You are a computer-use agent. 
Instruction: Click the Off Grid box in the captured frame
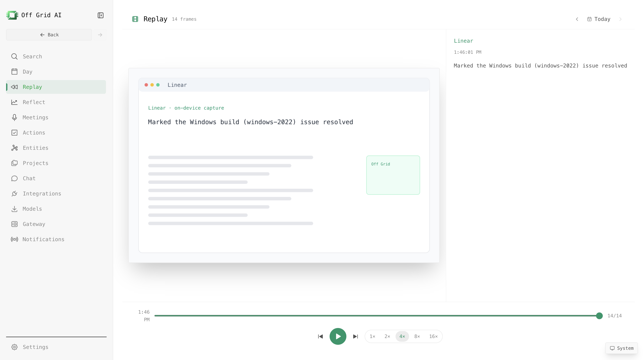[x=393, y=175]
